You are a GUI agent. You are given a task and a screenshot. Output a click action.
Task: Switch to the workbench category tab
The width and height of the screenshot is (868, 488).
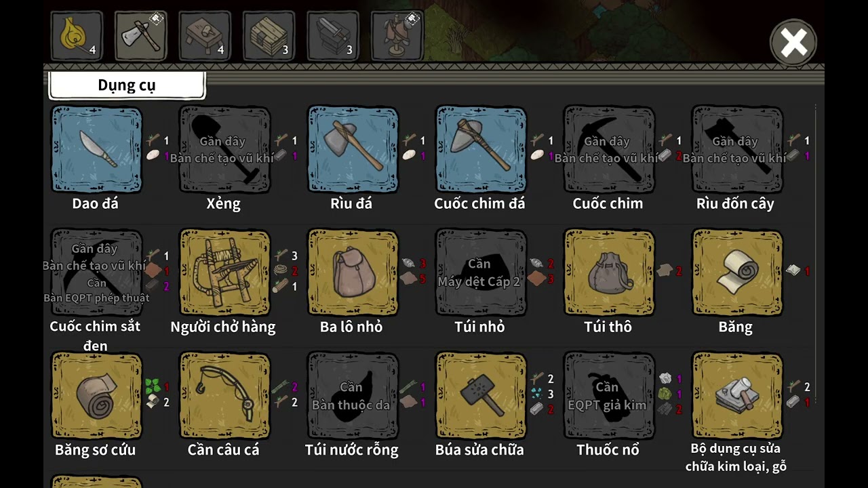[205, 36]
